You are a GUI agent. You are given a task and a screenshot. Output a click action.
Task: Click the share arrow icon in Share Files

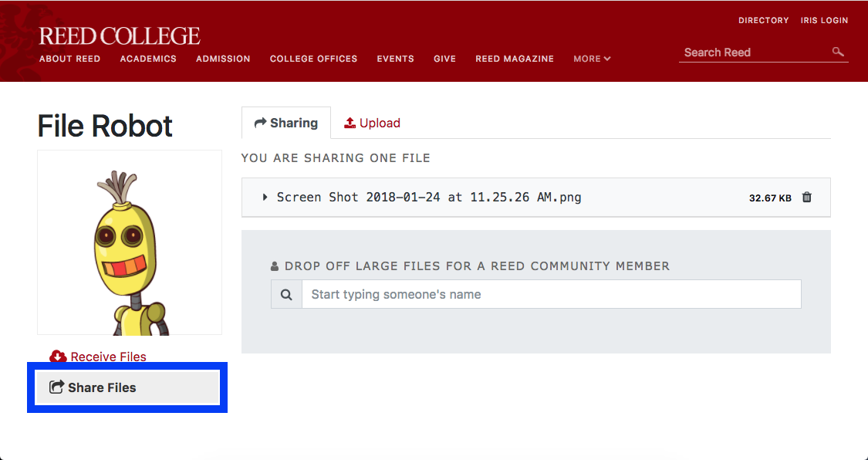point(56,387)
